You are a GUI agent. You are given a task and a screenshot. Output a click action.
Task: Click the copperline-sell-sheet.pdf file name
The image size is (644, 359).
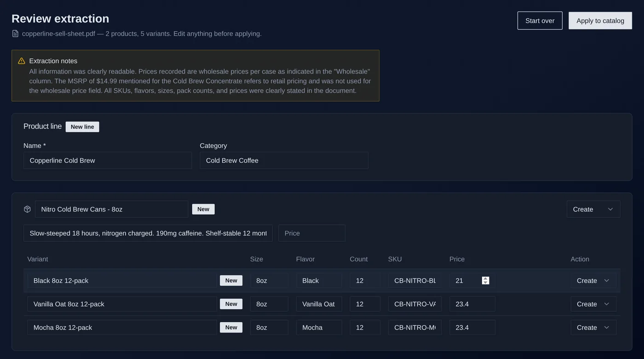[x=58, y=34]
